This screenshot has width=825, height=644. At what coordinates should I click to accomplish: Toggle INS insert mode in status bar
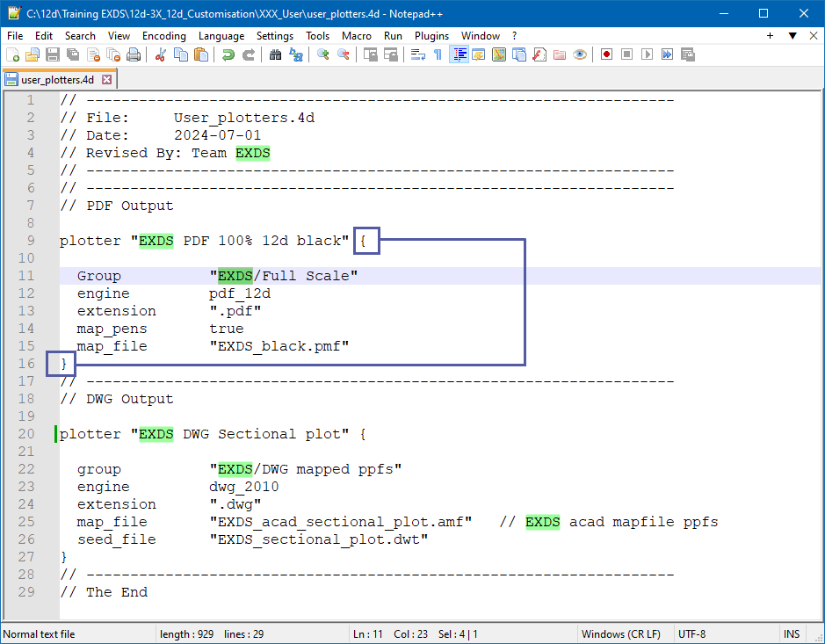[x=792, y=633]
